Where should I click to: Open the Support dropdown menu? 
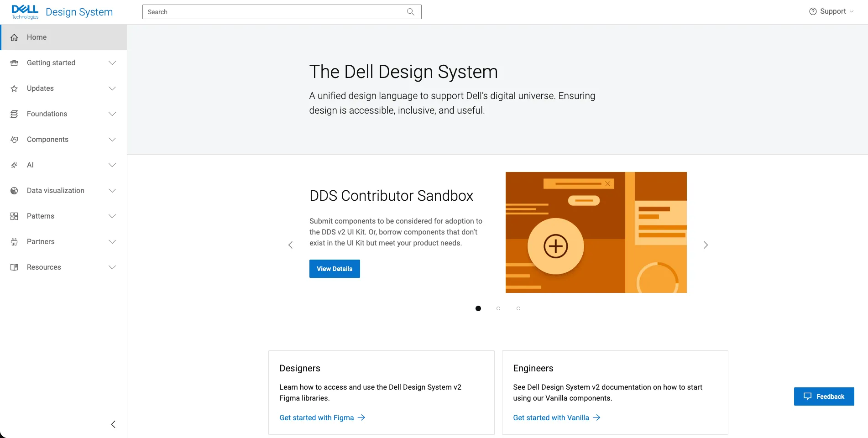point(831,11)
